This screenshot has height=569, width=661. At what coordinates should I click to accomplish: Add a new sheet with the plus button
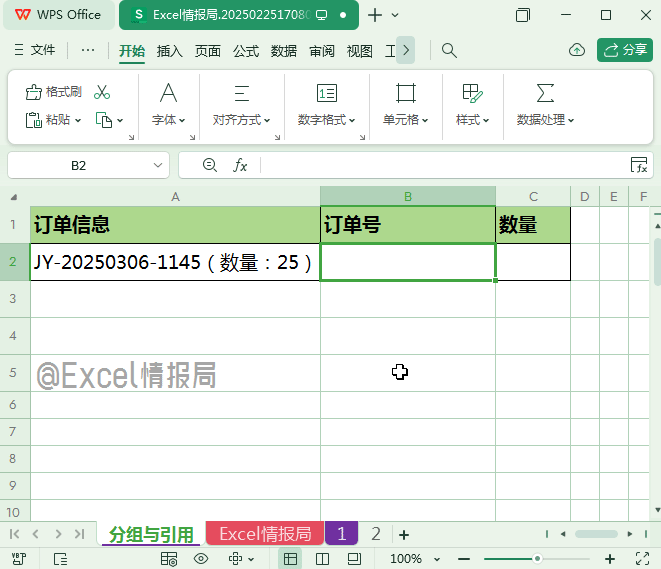click(404, 534)
